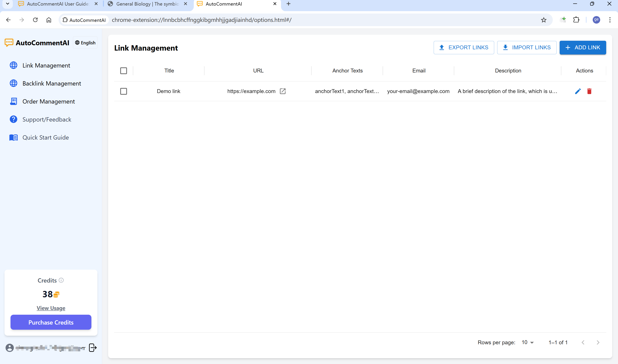This screenshot has width=618, height=364.
Task: Sort by the Title column header
Action: click(169, 71)
